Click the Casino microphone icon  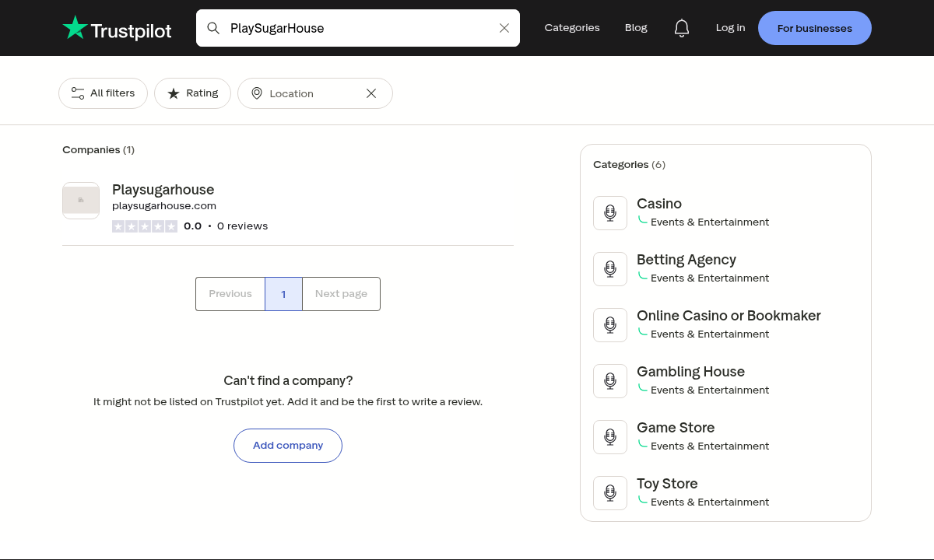tap(610, 213)
